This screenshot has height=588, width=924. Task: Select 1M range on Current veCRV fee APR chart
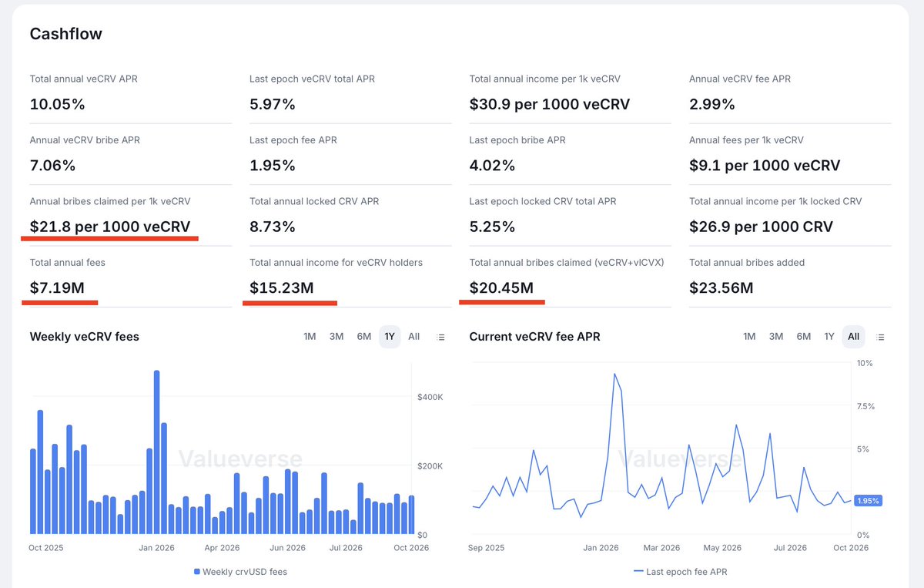(x=749, y=337)
